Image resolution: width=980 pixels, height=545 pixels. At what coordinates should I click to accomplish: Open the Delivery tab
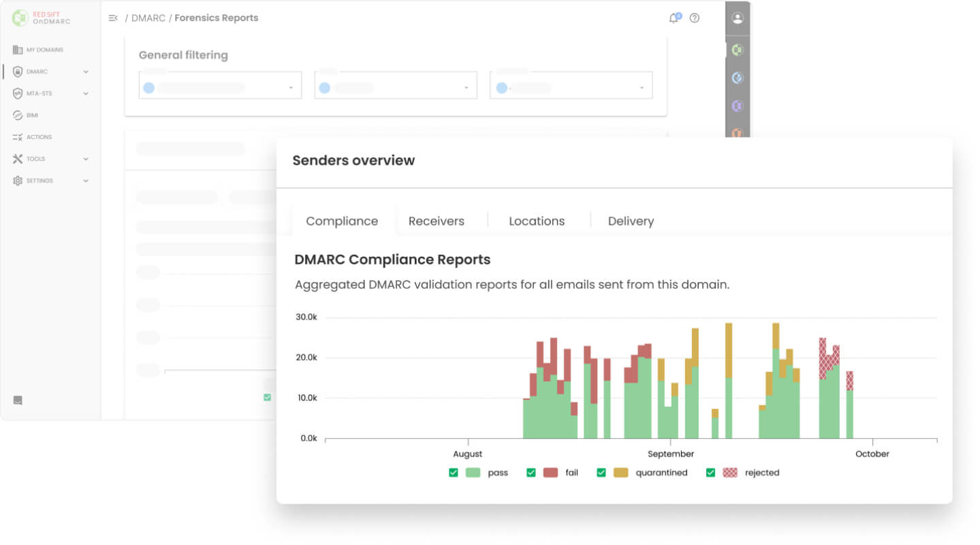[631, 221]
